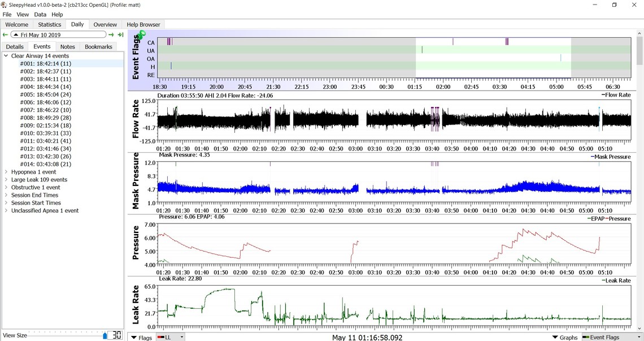Click the Flow Rate graph title
Screen dimensions: 644x341
[x=136, y=119]
